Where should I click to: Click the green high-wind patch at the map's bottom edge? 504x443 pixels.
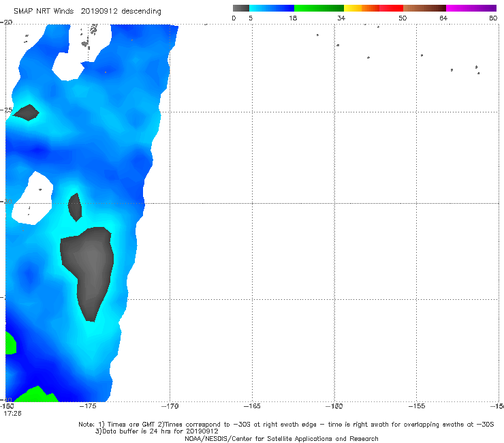pyautogui.click(x=36, y=395)
